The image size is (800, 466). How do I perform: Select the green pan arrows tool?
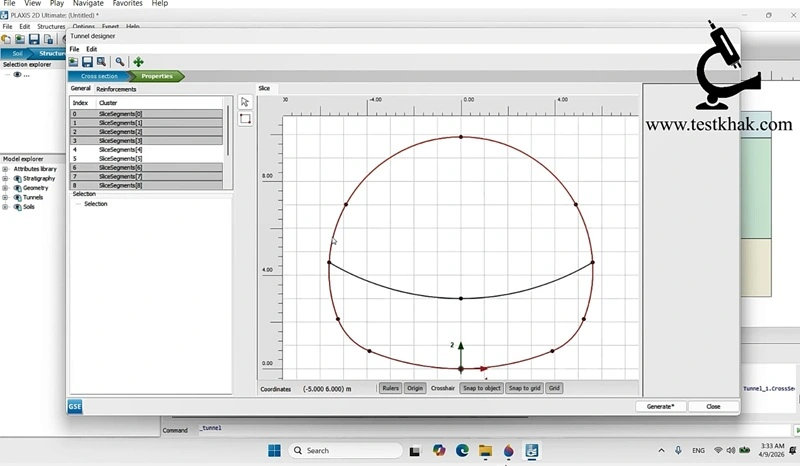tap(138, 62)
